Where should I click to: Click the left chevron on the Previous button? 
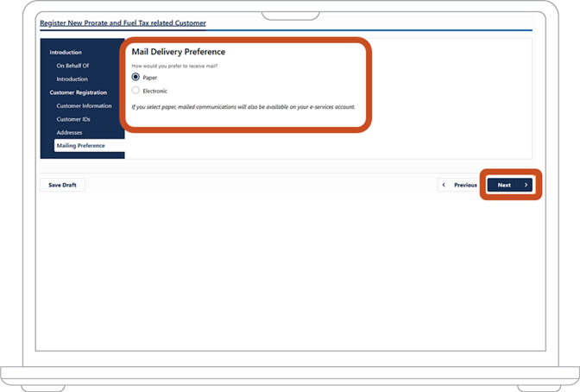point(444,185)
